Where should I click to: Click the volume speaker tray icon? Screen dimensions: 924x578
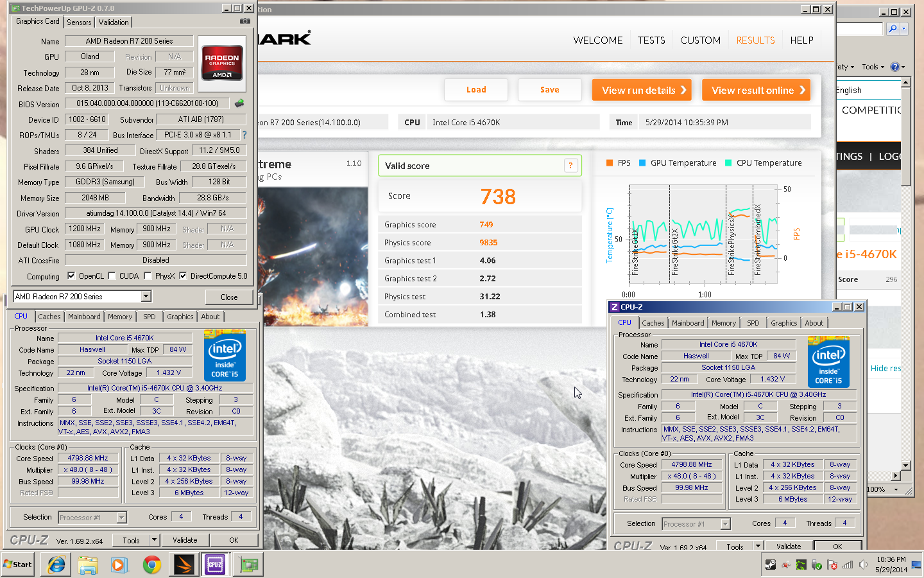pyautogui.click(x=863, y=565)
